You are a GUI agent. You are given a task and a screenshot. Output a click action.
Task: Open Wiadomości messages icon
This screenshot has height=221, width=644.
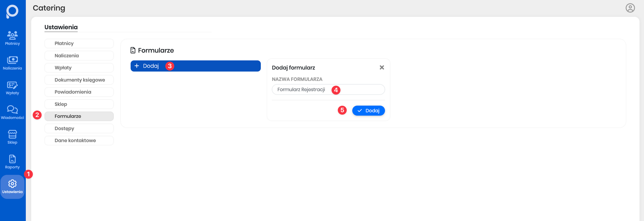(12, 112)
